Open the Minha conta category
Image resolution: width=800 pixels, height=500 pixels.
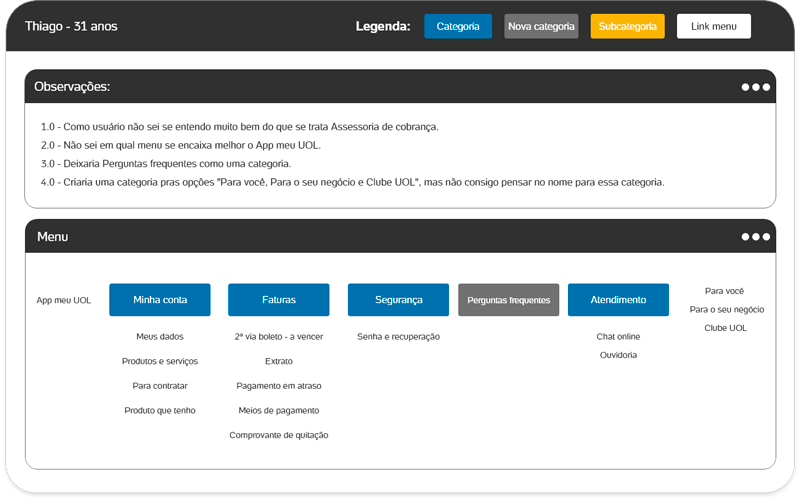tap(160, 300)
